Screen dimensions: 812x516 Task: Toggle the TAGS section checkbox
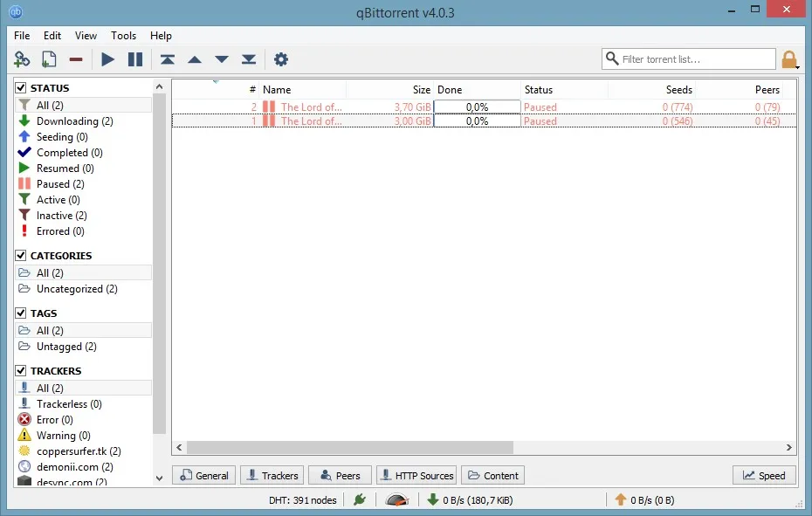click(21, 313)
